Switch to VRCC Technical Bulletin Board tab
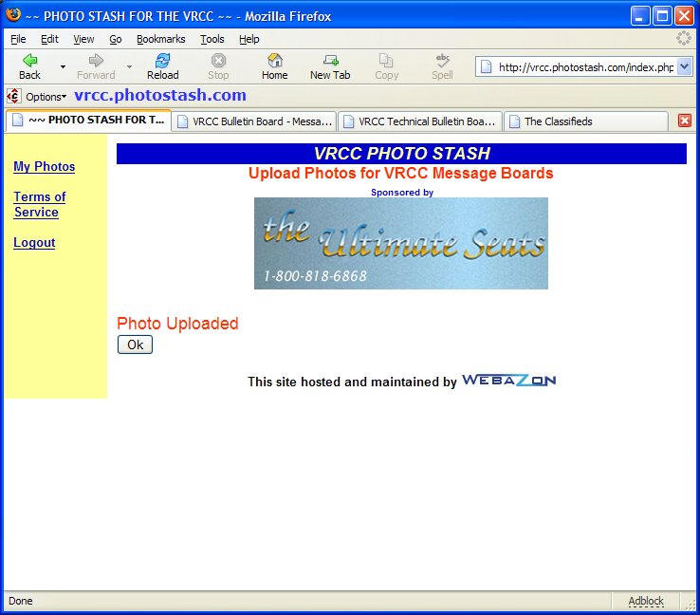Image resolution: width=700 pixels, height=615 pixels. [420, 121]
